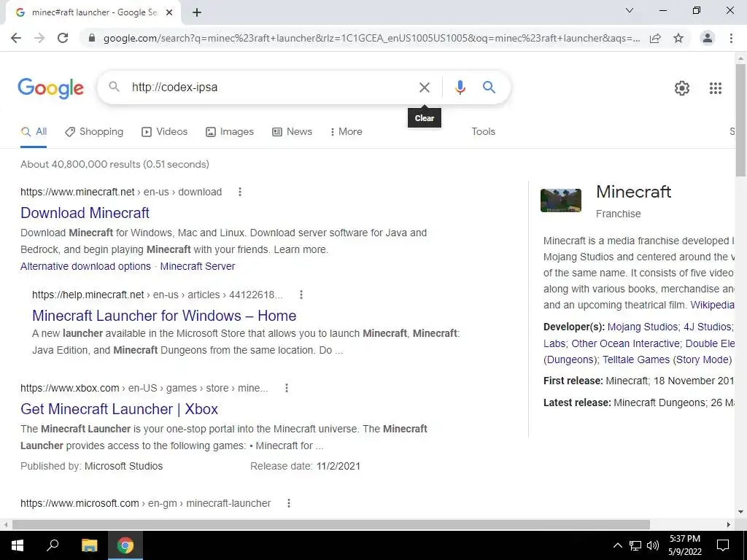
Task: Click the Minecraft franchise thumbnail image
Action: click(x=561, y=201)
